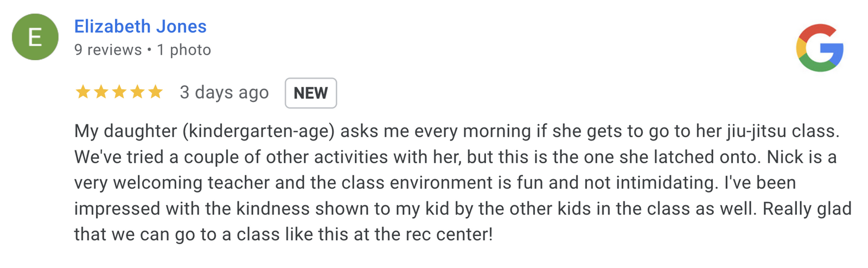Click the "3 days ago" timestamp
Viewport: 868px width, 268px height.
(x=224, y=93)
